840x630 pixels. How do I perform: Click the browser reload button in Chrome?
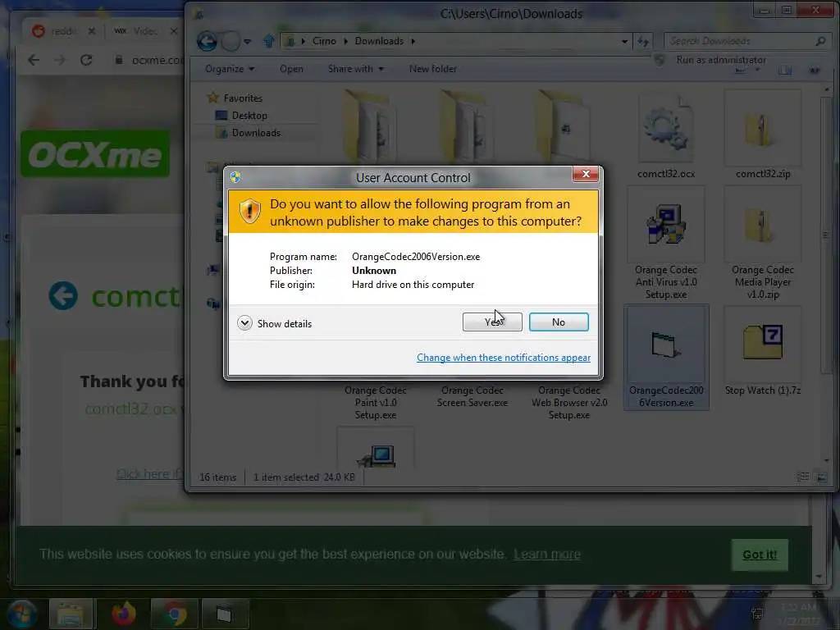pos(86,60)
